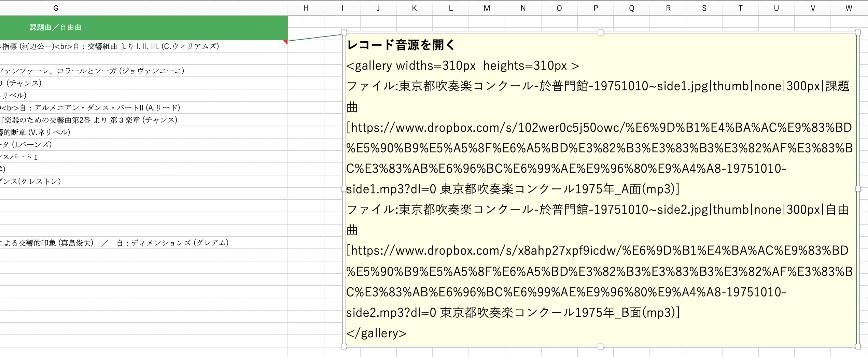Select column W header
This screenshot has height=357, width=868.
[x=849, y=8]
